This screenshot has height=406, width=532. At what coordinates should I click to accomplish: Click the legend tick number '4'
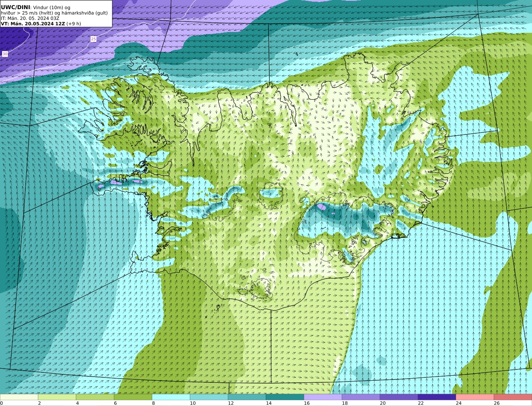[x=77, y=403]
